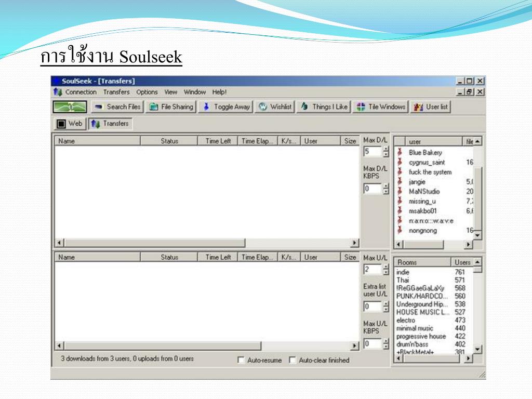Click the Max D/L KBPS value field

coord(373,189)
